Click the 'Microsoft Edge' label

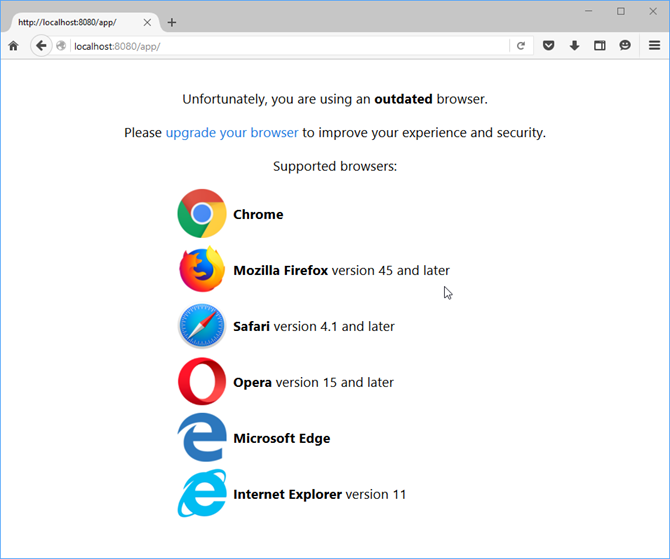coord(282,438)
